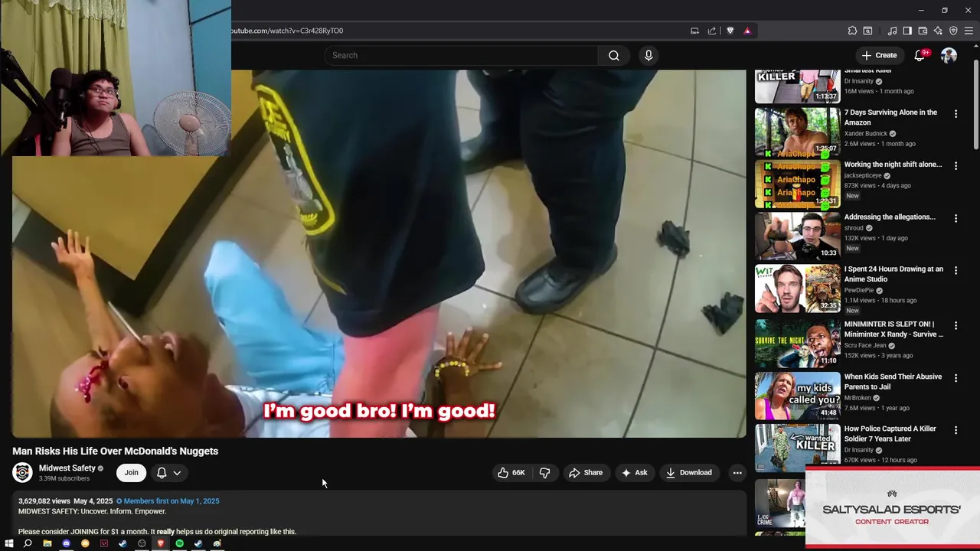Open the Brave hamburger main menu
Screen dimensions: 980x551
coord(969,31)
